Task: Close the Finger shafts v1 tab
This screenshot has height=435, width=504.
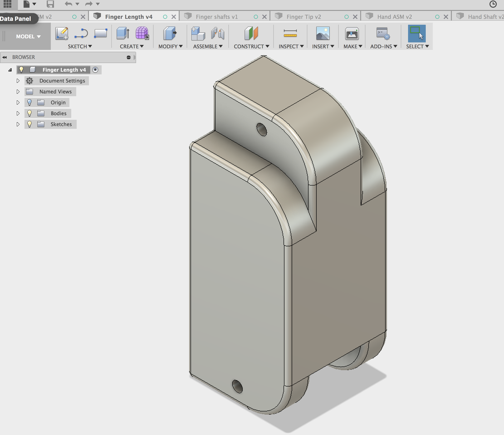Action: click(x=264, y=17)
